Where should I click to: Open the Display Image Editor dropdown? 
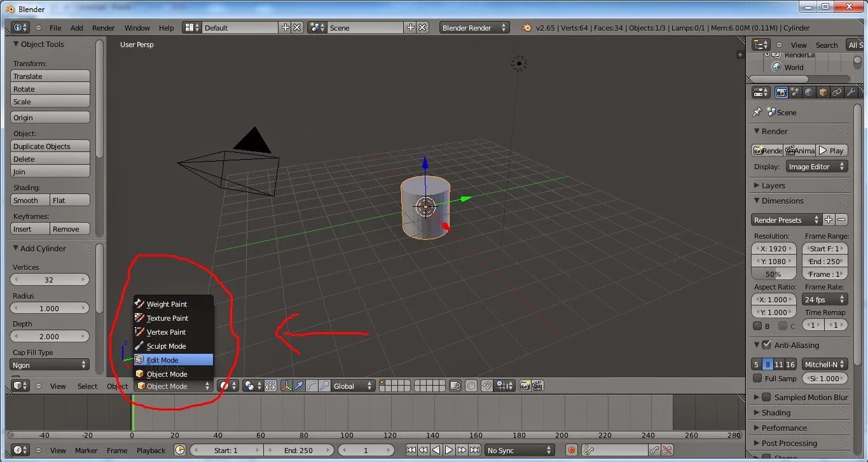(x=817, y=166)
